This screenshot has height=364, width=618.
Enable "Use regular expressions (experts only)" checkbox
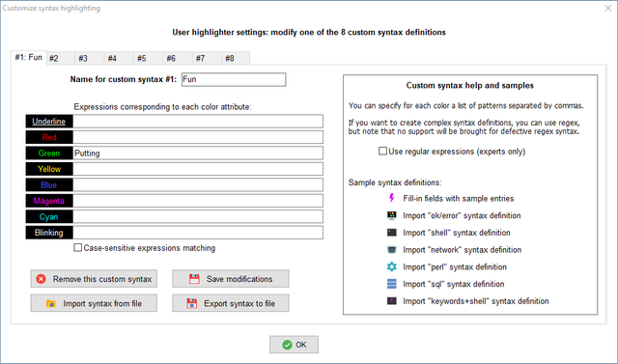(382, 152)
